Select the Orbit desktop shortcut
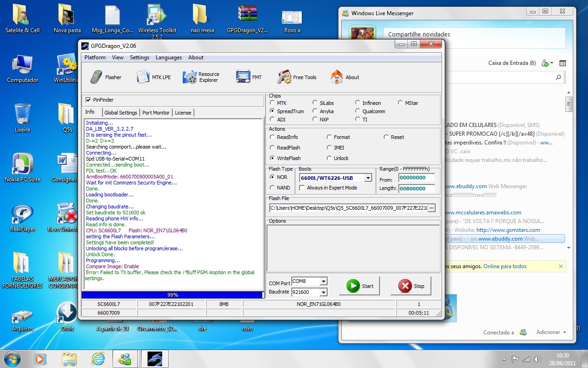588x368 pixels. (x=67, y=317)
